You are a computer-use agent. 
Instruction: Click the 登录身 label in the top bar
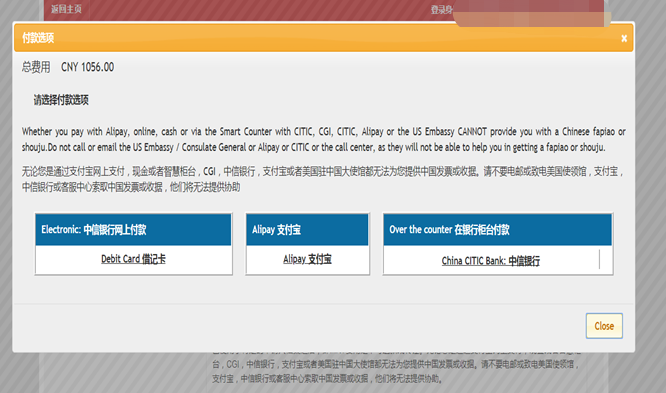(x=442, y=9)
